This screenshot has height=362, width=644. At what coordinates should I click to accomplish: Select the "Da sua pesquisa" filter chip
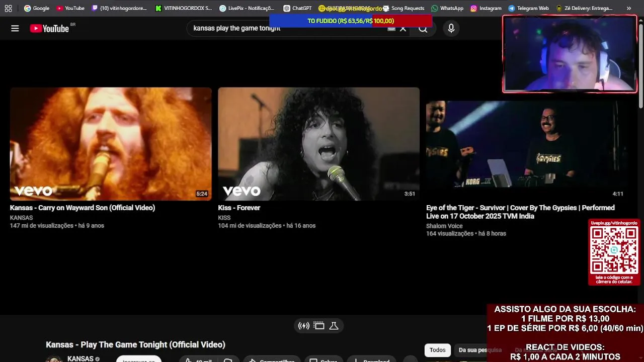[x=480, y=350]
